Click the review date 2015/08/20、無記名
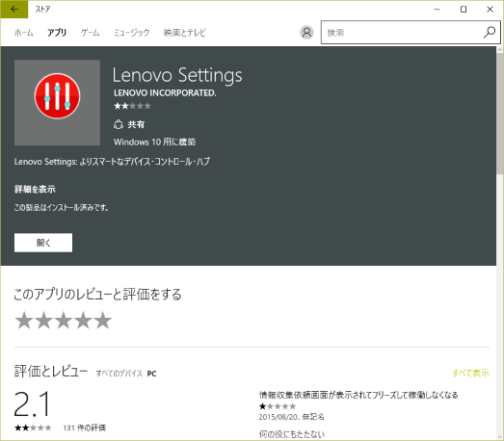This screenshot has width=504, height=441. click(291, 417)
